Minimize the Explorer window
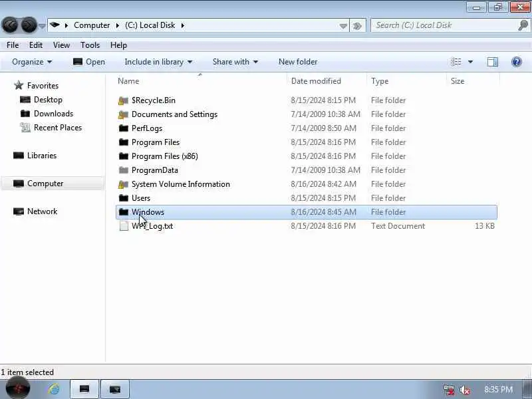 pyautogui.click(x=476, y=7)
